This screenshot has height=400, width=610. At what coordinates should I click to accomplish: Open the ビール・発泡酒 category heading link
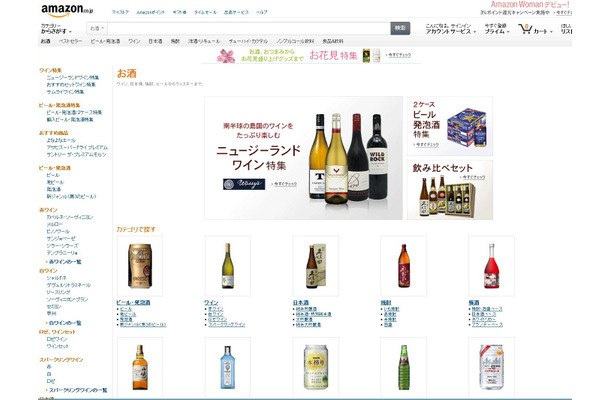[x=133, y=303]
